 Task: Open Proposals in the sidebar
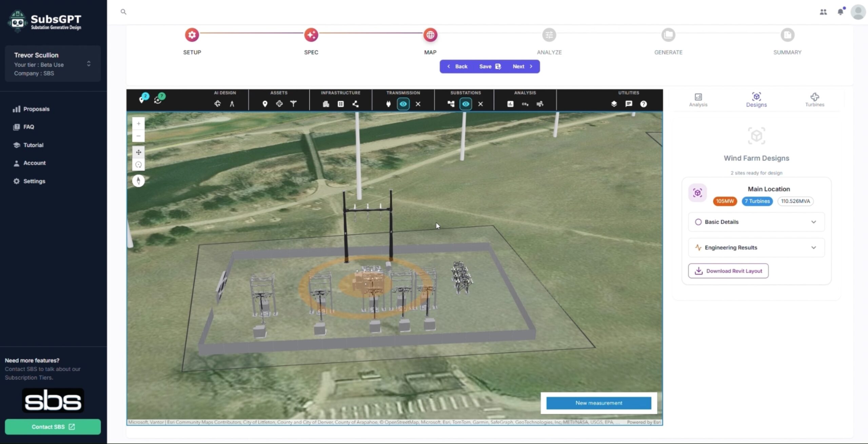click(x=36, y=109)
